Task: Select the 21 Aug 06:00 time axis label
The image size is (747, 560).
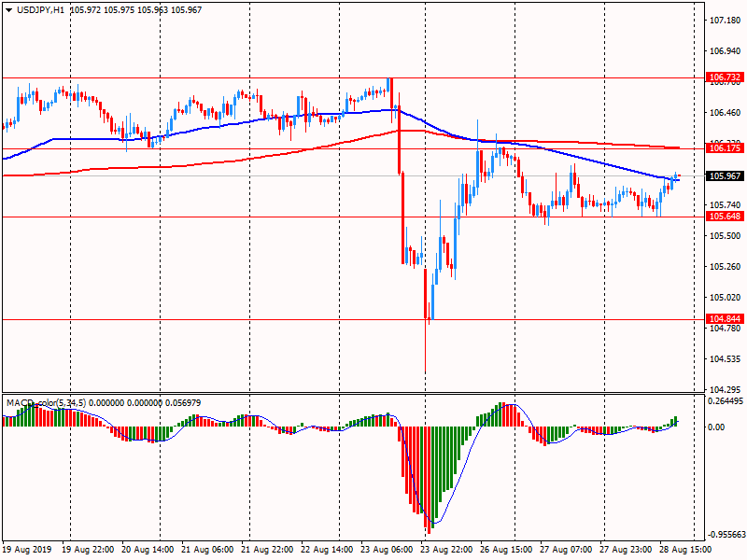Action: click(207, 550)
